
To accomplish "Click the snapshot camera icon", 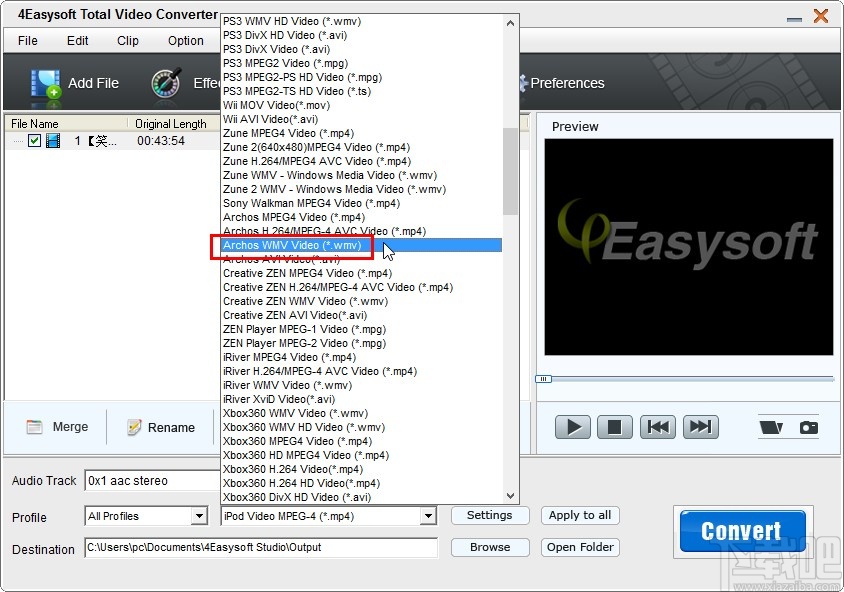I will pyautogui.click(x=810, y=426).
